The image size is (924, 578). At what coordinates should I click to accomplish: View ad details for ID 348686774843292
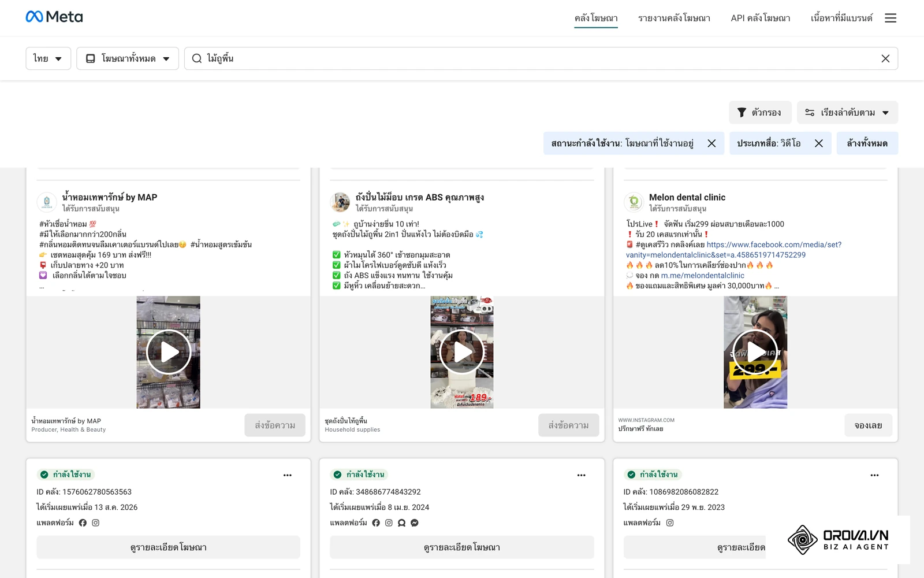[462, 547]
